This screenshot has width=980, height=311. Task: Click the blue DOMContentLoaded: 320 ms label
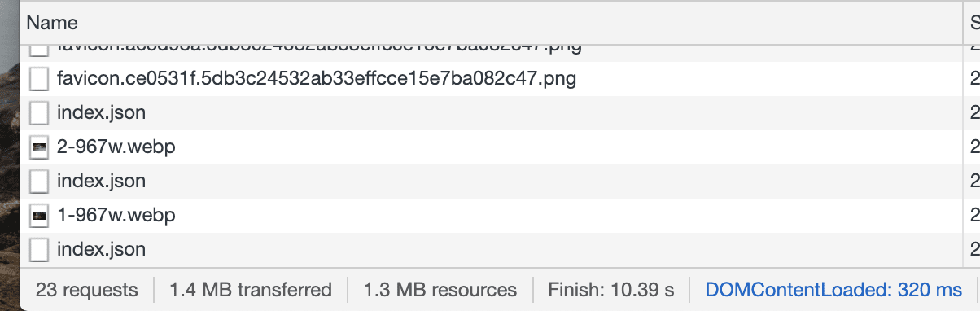coord(833,290)
